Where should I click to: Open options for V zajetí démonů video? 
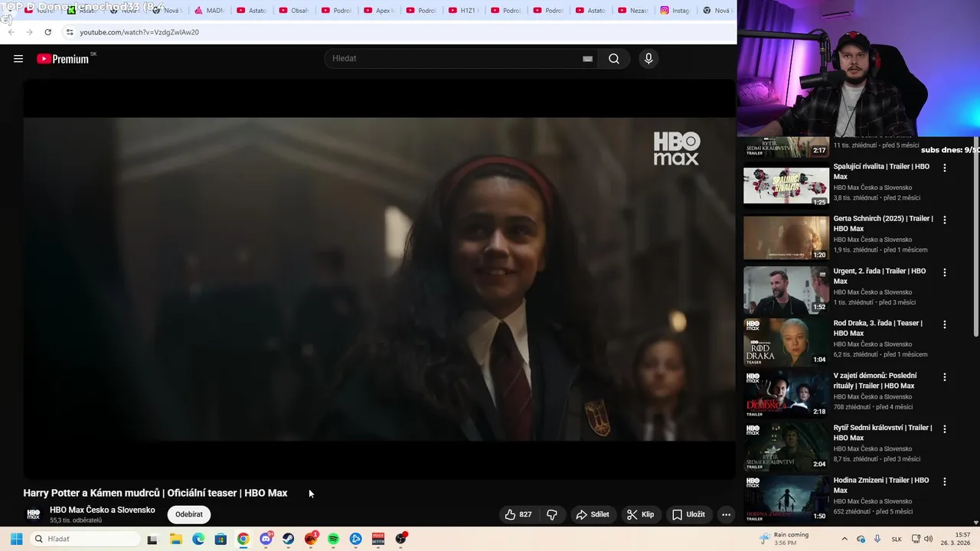(x=944, y=377)
